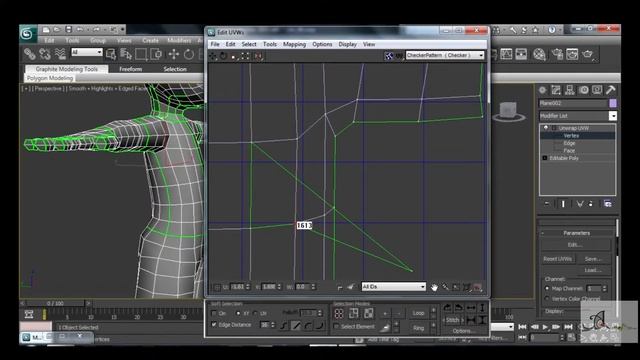
Task: Select the Unlink Selection tool
Action: (x=45, y=54)
